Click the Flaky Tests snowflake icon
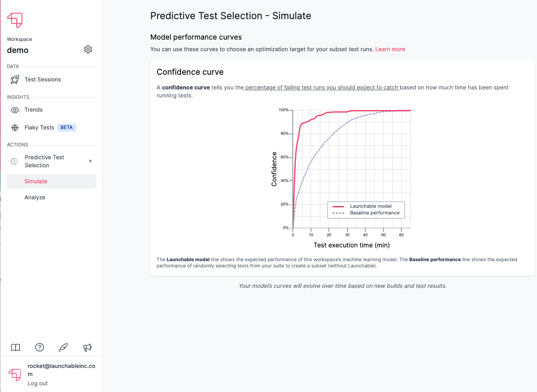Viewport: 537px width, 392px height. (15, 127)
